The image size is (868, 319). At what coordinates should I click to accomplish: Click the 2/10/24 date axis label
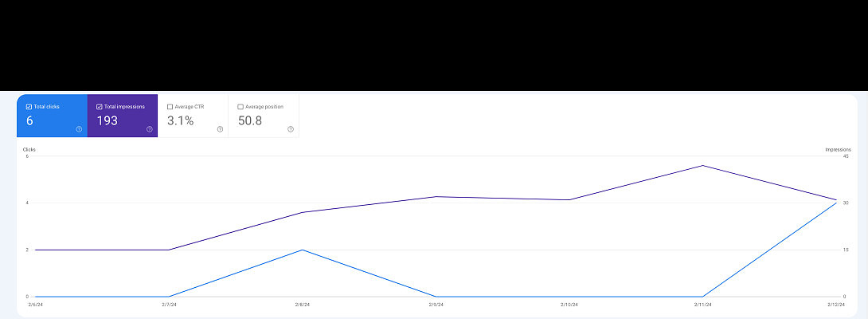tap(569, 304)
